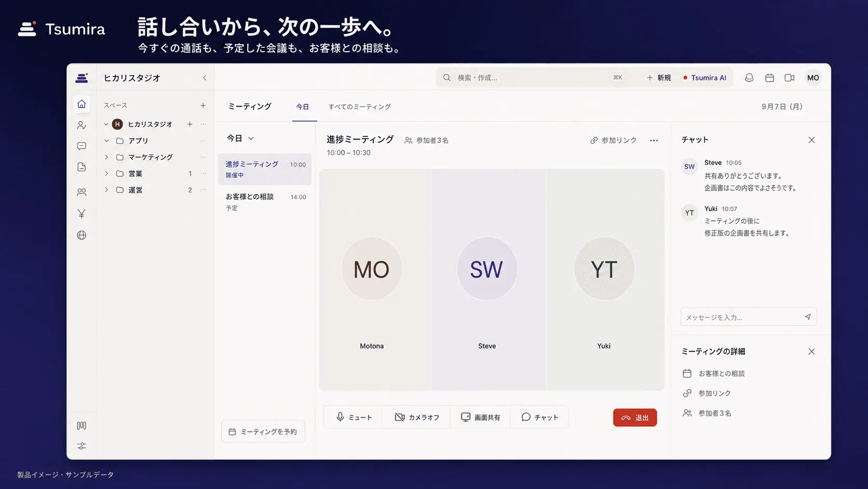868x489 pixels.
Task: Copy the 参加リンク in meeting header
Action: (613, 140)
